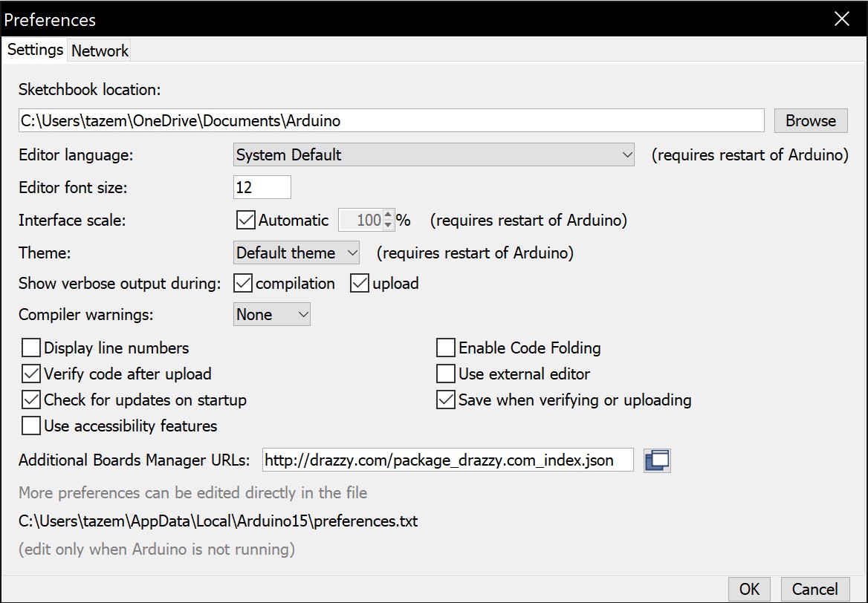Open the Compiler warnings dropdown
868x603 pixels.
click(x=271, y=314)
